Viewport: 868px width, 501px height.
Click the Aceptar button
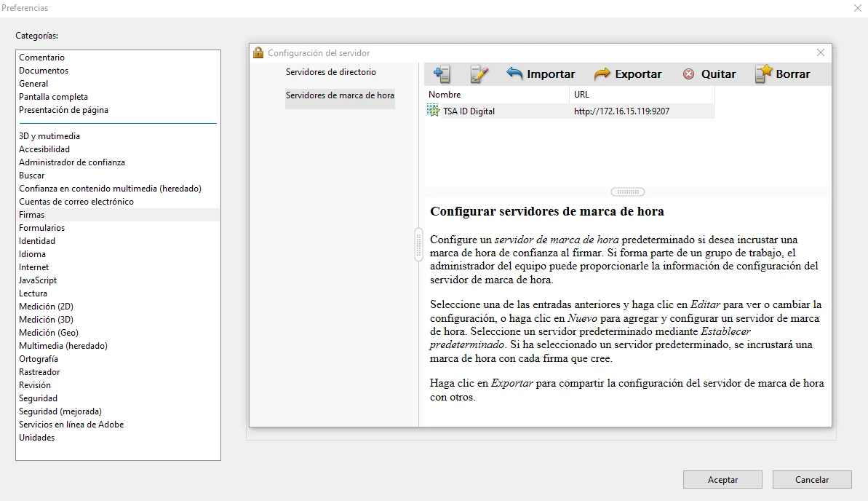coord(722,480)
